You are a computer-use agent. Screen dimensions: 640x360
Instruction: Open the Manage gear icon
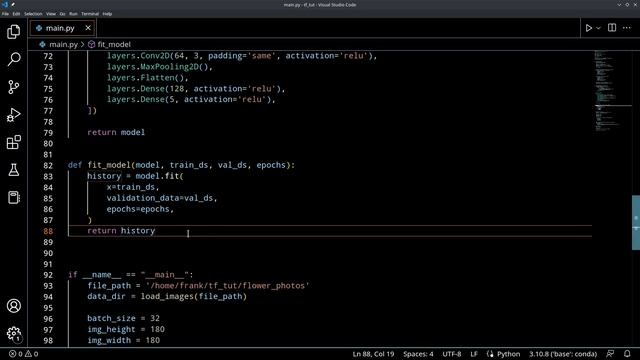(13, 333)
